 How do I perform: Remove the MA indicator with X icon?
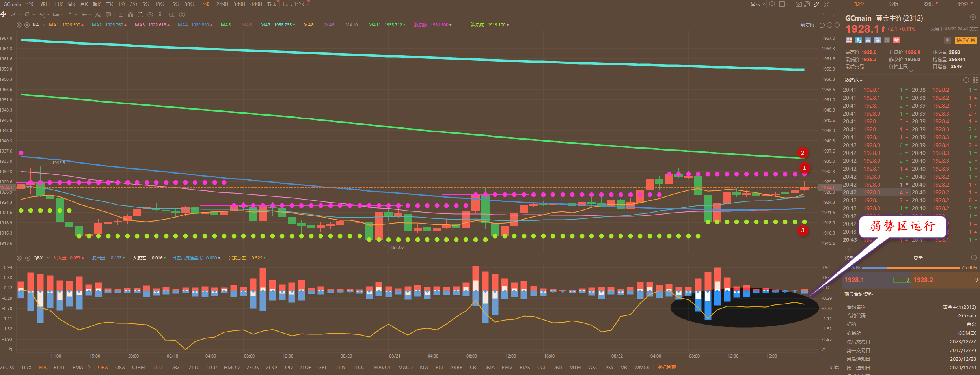(27, 25)
